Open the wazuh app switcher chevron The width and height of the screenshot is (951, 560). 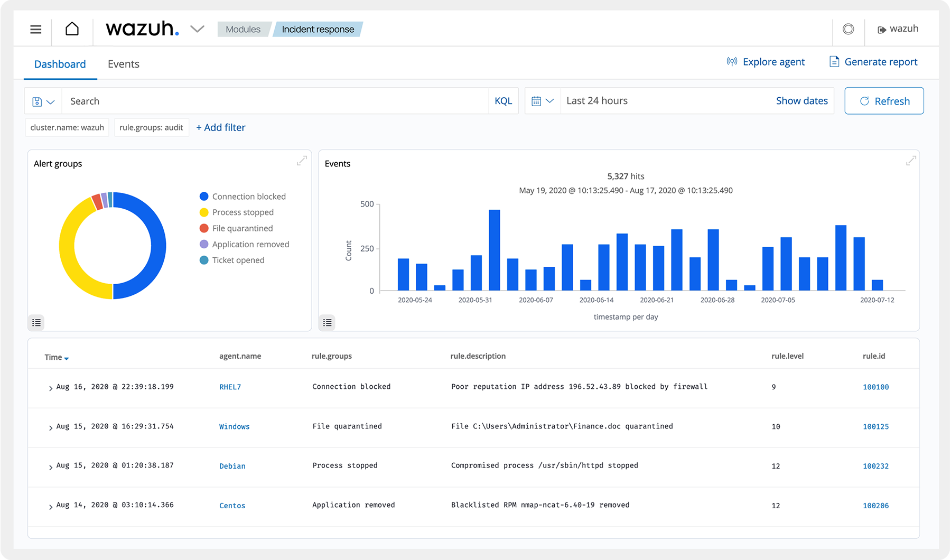tap(197, 29)
